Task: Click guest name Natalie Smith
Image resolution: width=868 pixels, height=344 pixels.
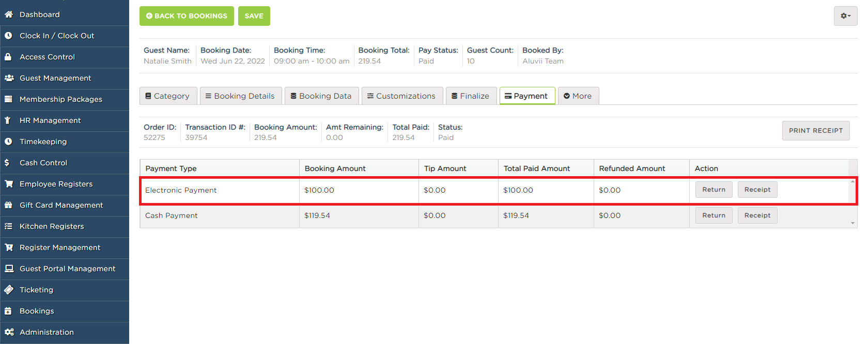Action: point(167,61)
